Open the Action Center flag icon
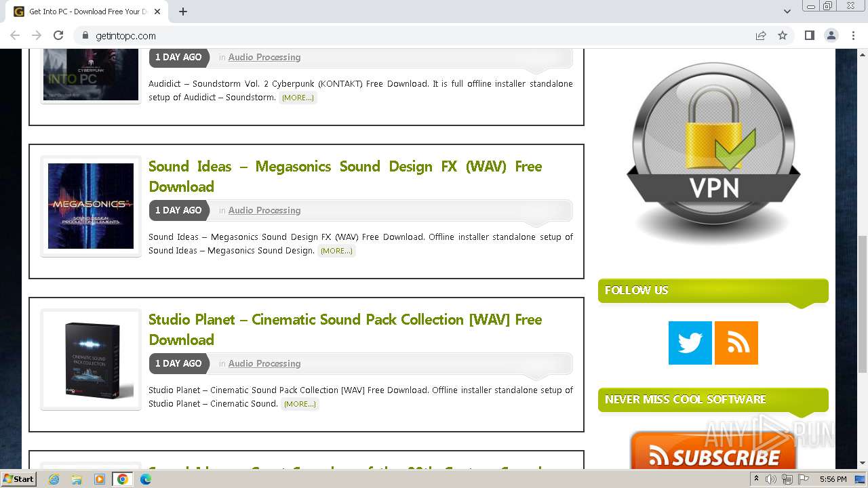This screenshot has height=488, width=868. [x=802, y=479]
